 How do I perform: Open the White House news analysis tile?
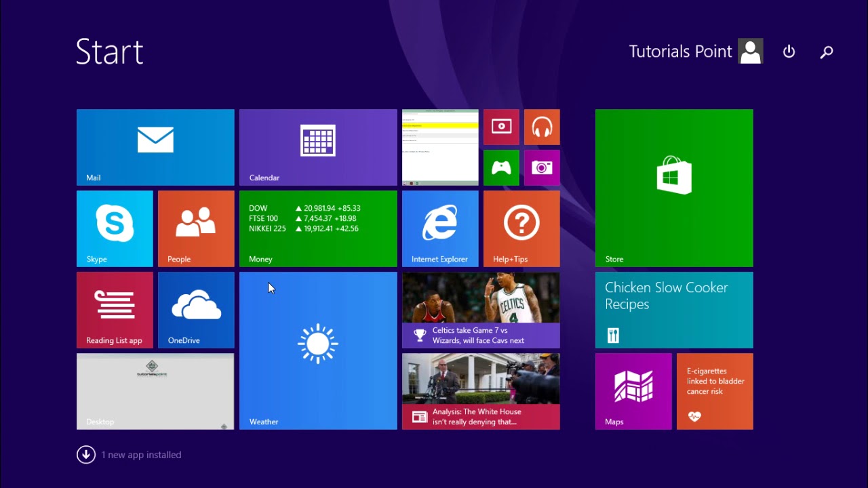(481, 391)
